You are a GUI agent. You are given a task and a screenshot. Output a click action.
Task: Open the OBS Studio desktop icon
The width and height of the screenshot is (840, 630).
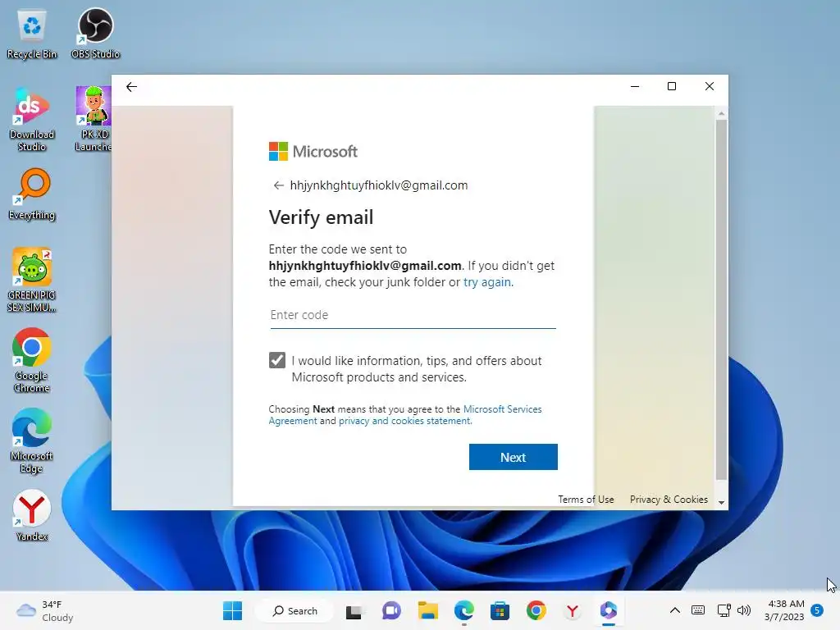click(x=95, y=33)
